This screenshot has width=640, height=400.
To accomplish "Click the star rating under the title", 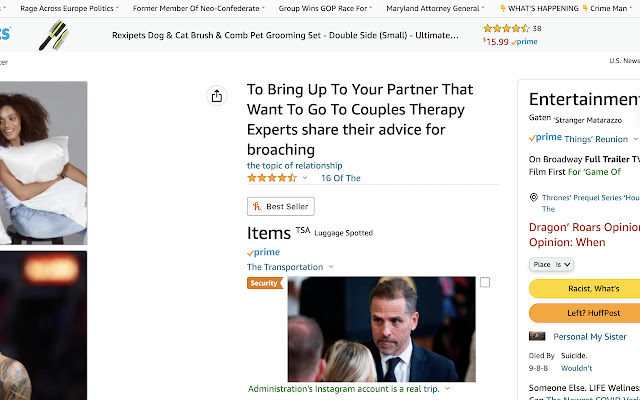I will click(x=272, y=178).
